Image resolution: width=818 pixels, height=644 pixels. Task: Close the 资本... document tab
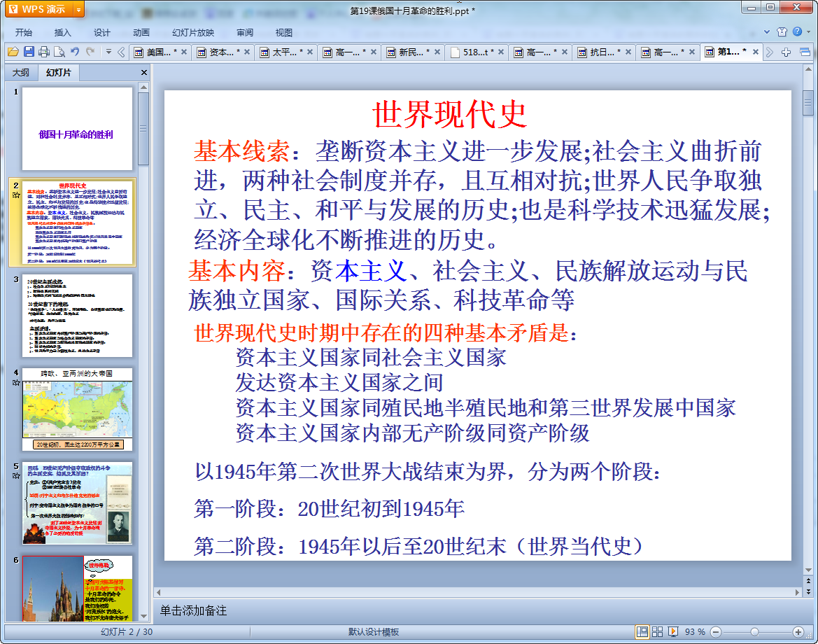247,52
